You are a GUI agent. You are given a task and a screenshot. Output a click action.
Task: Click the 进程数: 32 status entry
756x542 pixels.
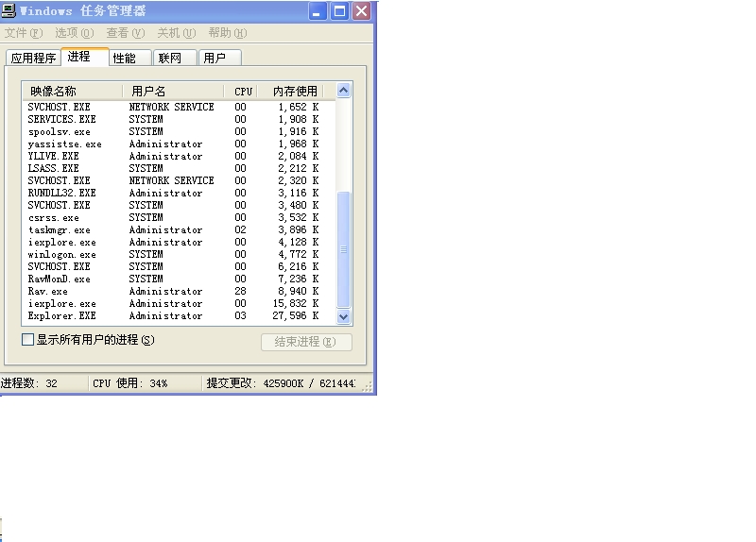(x=29, y=383)
